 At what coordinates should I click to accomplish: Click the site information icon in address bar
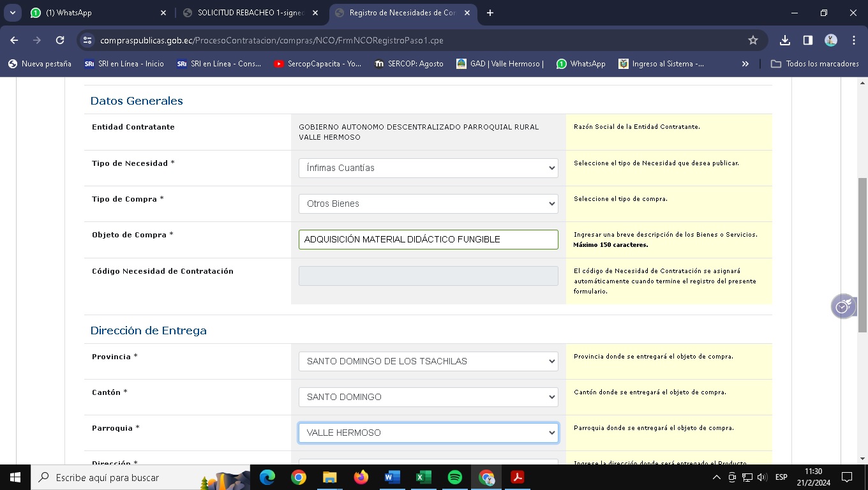pyautogui.click(x=87, y=40)
